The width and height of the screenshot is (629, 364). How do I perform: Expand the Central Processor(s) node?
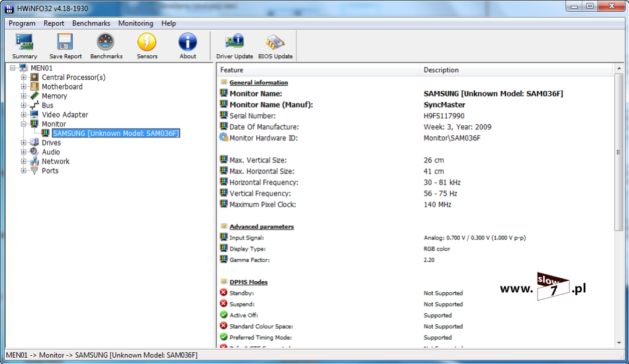(x=24, y=77)
